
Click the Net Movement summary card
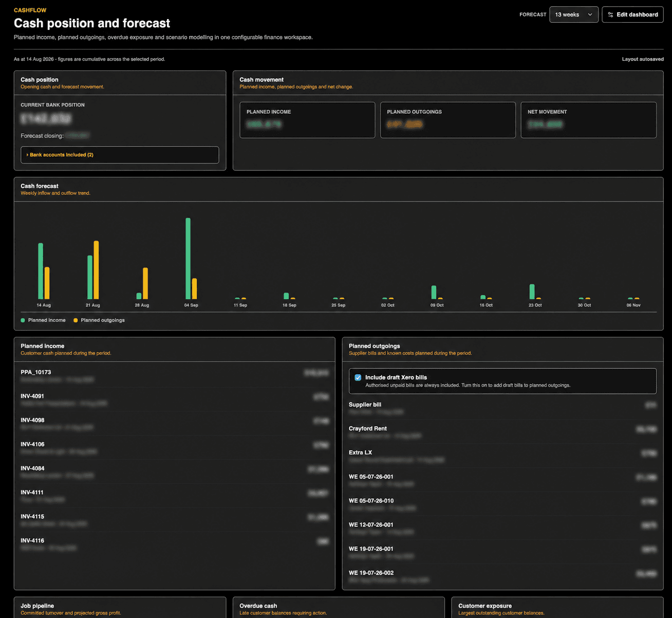tap(589, 120)
